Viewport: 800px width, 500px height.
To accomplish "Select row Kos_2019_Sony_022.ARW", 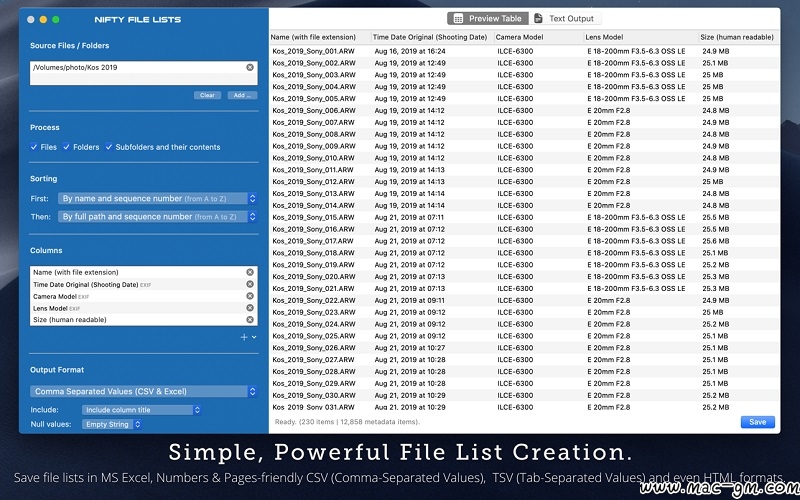I will click(524, 301).
